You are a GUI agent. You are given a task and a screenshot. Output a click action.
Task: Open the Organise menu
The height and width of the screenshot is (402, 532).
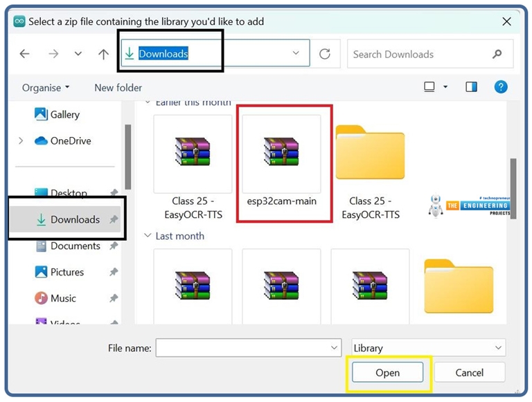click(x=46, y=88)
